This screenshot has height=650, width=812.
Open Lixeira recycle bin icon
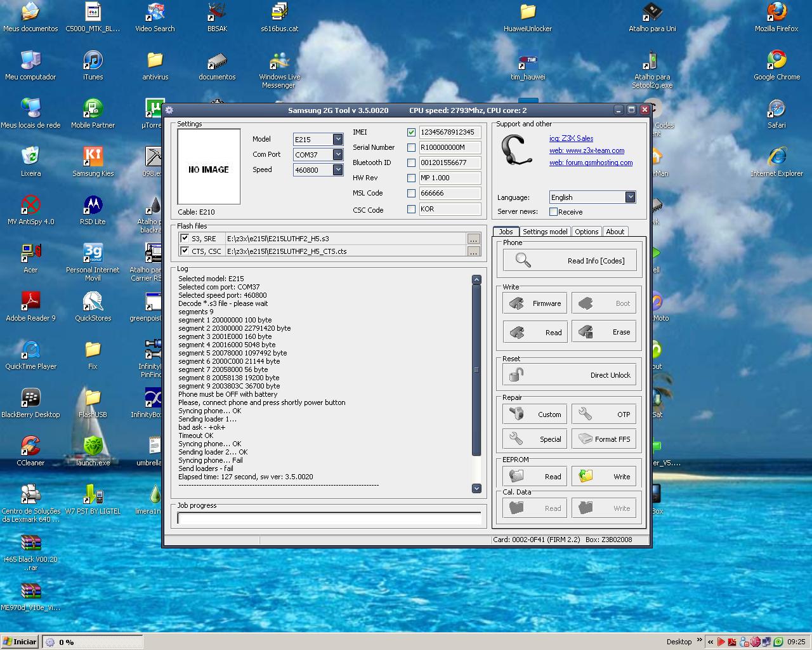pos(30,162)
